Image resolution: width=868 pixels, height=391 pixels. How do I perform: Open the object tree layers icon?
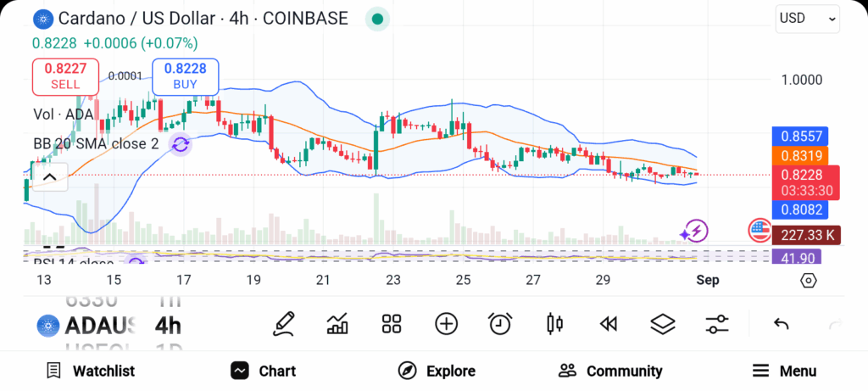click(x=662, y=323)
